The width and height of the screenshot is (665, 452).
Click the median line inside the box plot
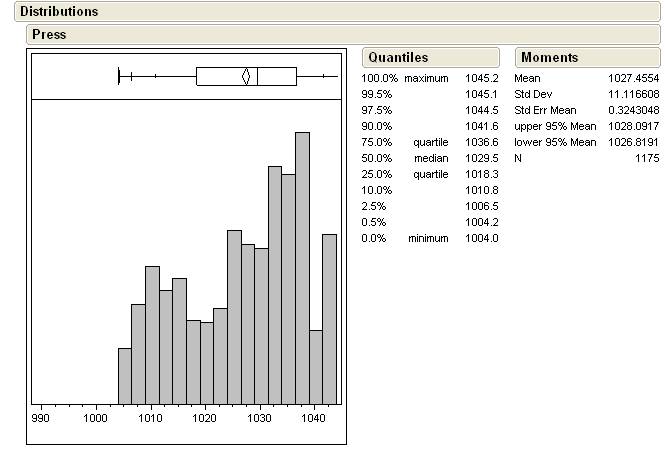pyautogui.click(x=258, y=76)
